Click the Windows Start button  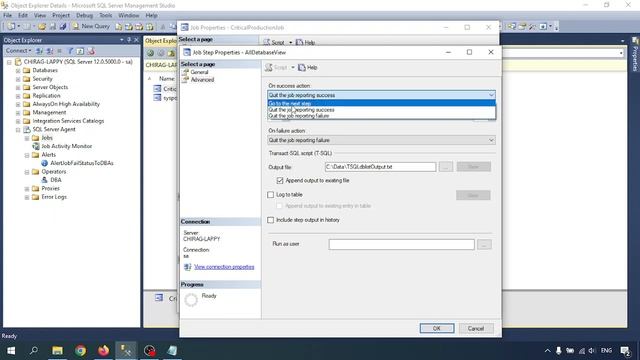pos(11,351)
